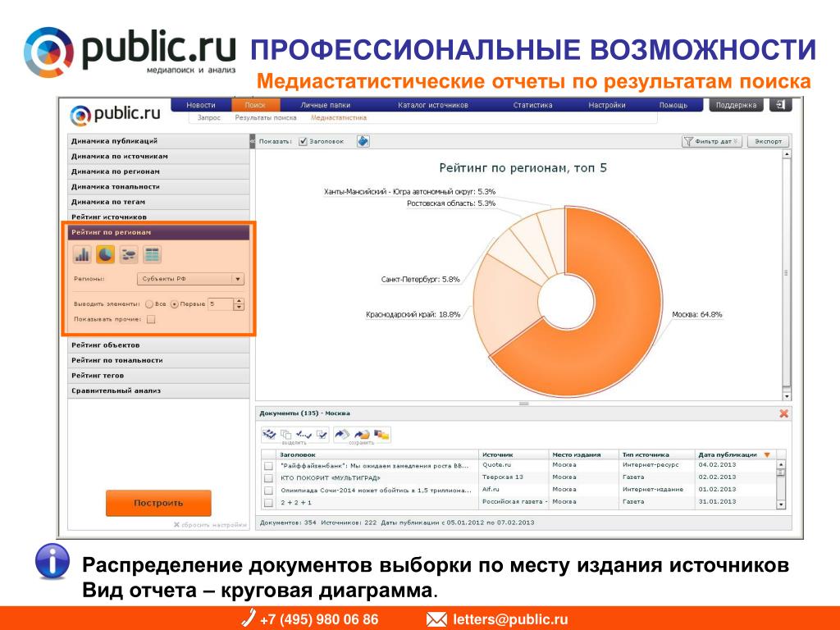Enable the Показывать прочие checkbox
840x630 pixels.
(x=151, y=319)
